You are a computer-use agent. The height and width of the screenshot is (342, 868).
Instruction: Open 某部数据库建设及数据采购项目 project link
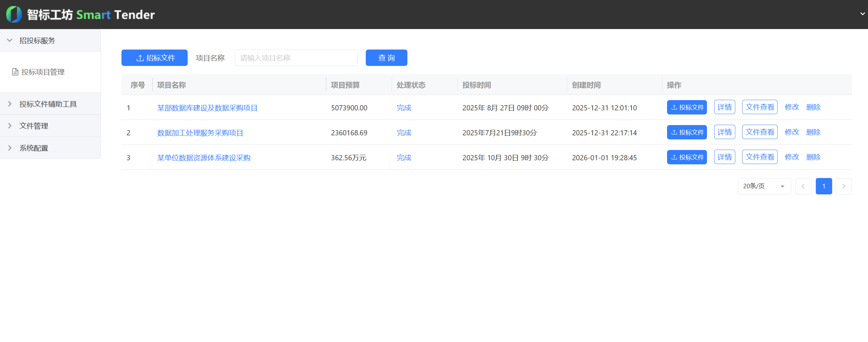click(x=207, y=108)
